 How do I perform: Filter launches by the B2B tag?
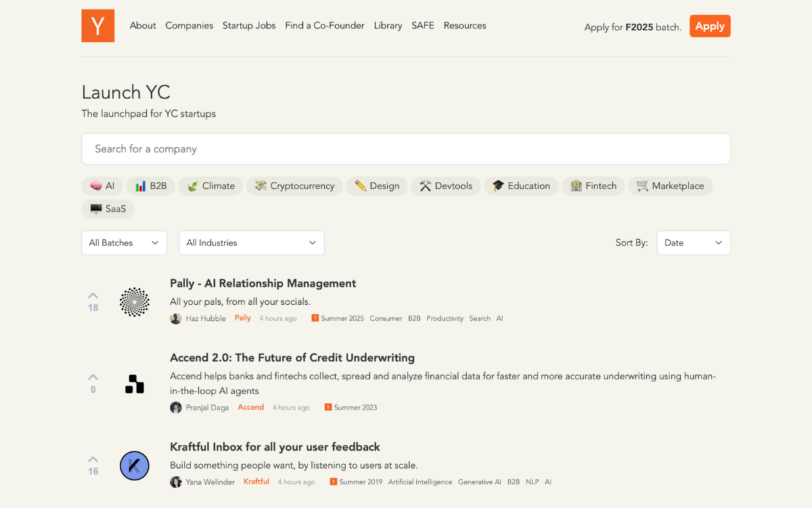pyautogui.click(x=151, y=186)
